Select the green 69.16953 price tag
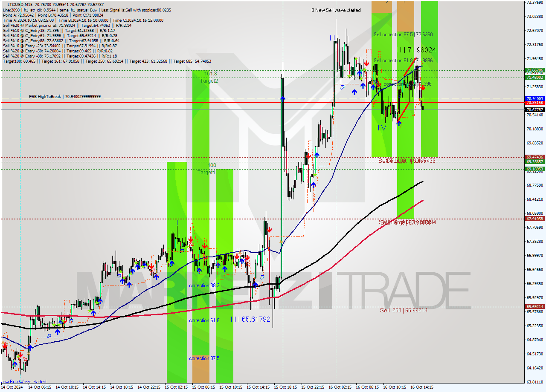The width and height of the screenshot is (546, 392). 534,169
